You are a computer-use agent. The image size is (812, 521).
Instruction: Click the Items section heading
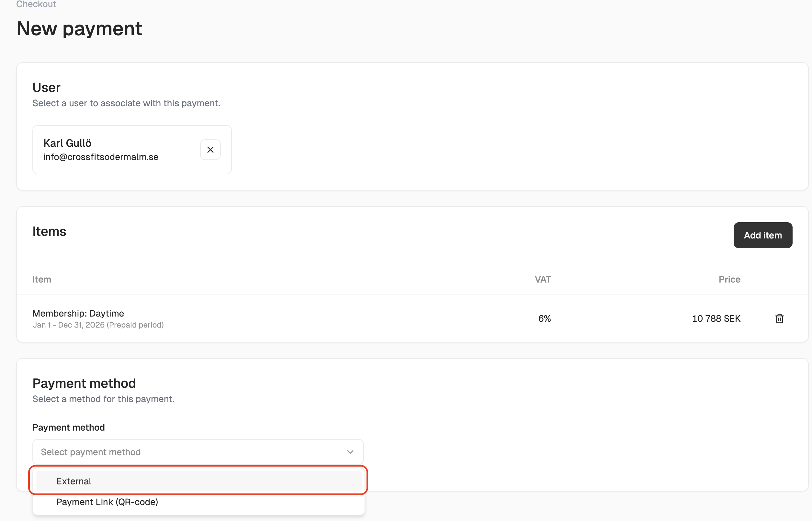point(49,231)
